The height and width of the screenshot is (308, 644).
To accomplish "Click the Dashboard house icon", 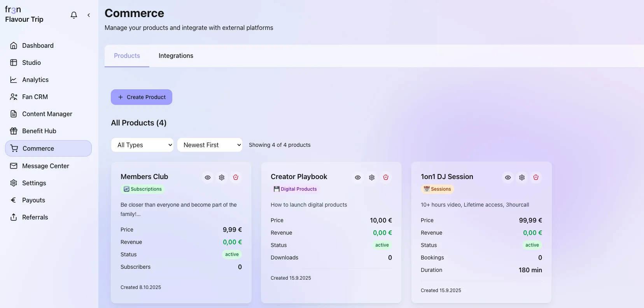I will point(14,45).
